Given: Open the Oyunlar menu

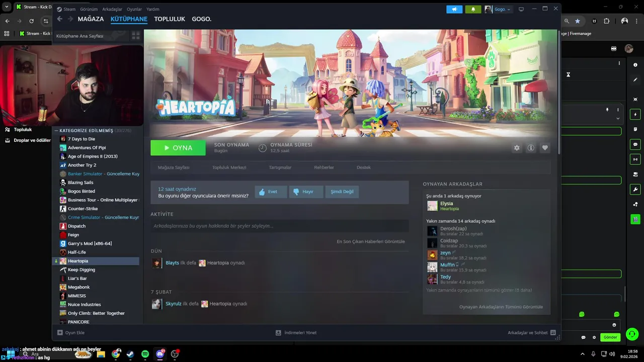Looking at the screenshot, I should [134, 9].
